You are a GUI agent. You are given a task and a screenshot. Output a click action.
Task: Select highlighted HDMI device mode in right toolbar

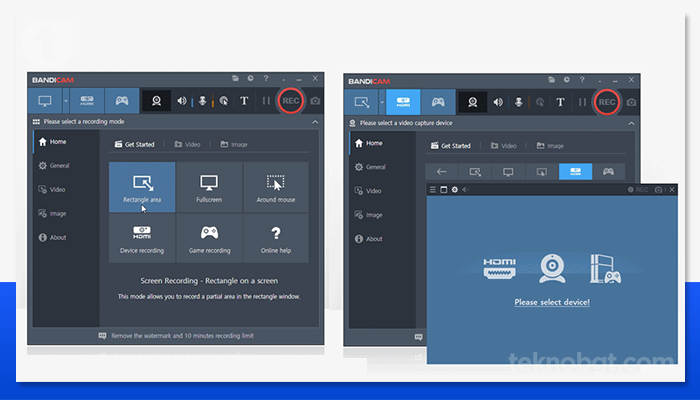403,102
